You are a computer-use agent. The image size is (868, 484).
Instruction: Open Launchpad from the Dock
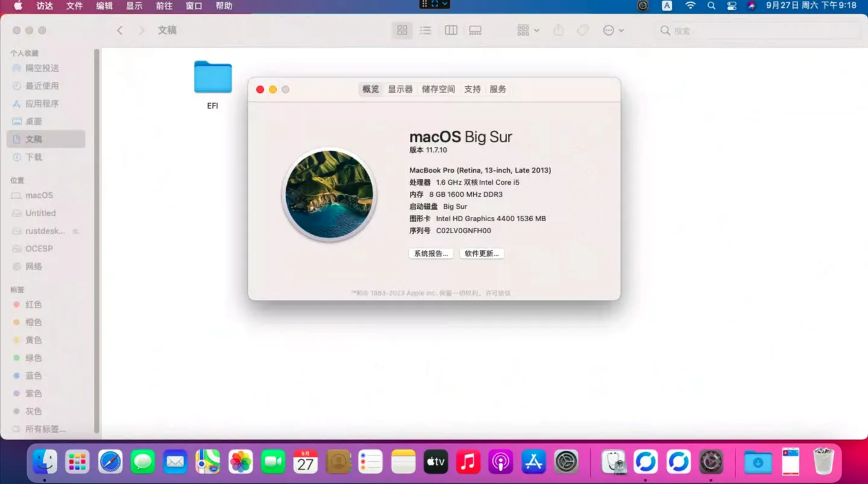coord(77,461)
